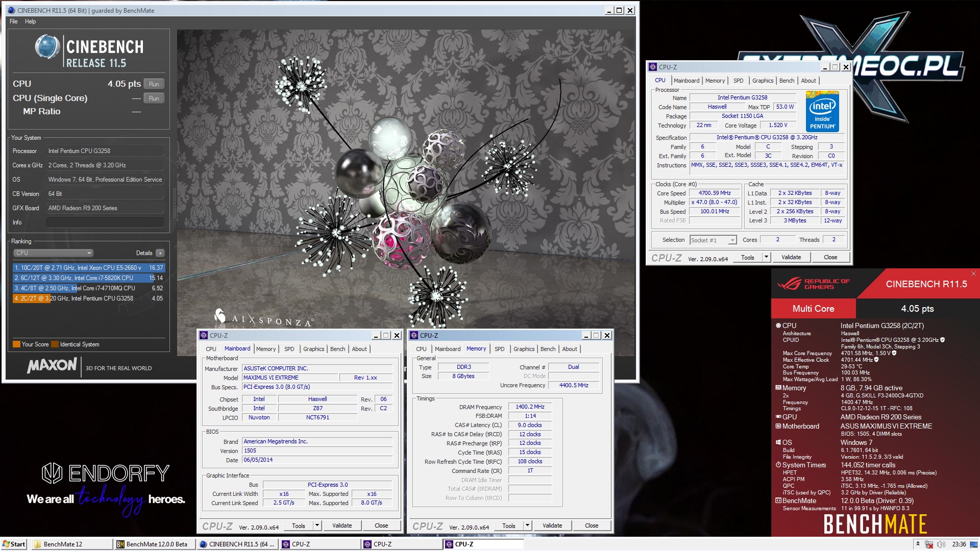Run the CPU benchmark in Cinebench
This screenshot has width=980, height=551.
tap(154, 84)
